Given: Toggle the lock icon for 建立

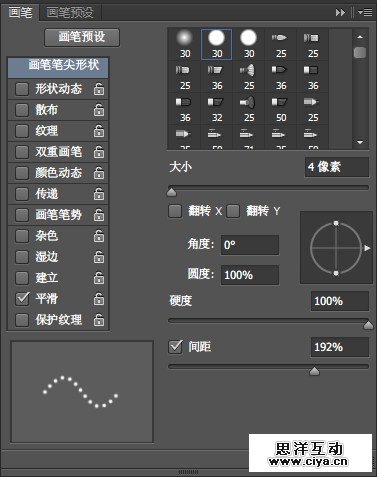Looking at the screenshot, I should coord(99,278).
